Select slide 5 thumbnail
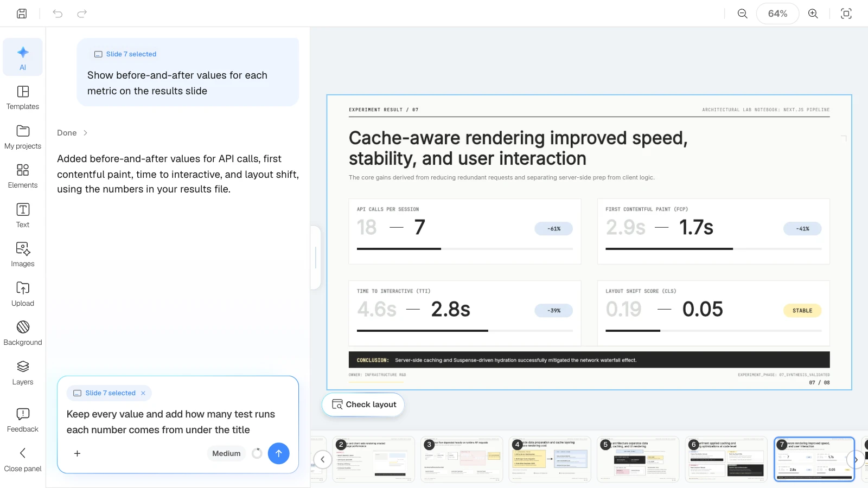 tap(638, 459)
